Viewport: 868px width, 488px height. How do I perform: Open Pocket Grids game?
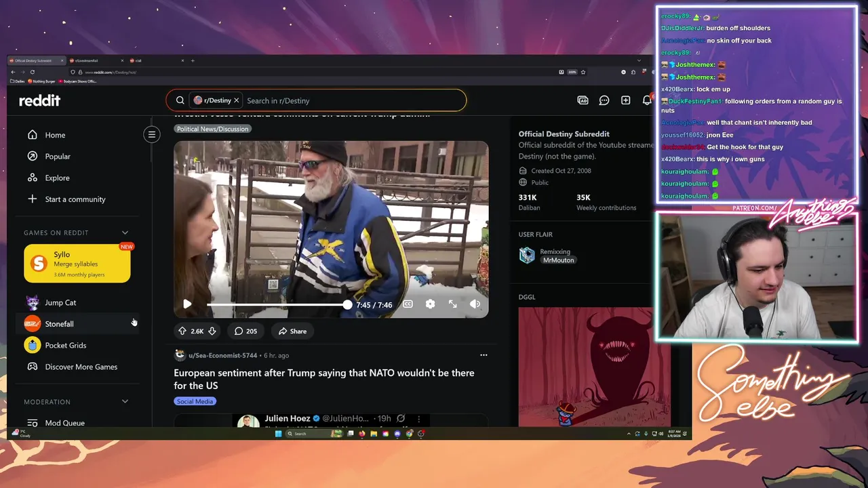77,345
